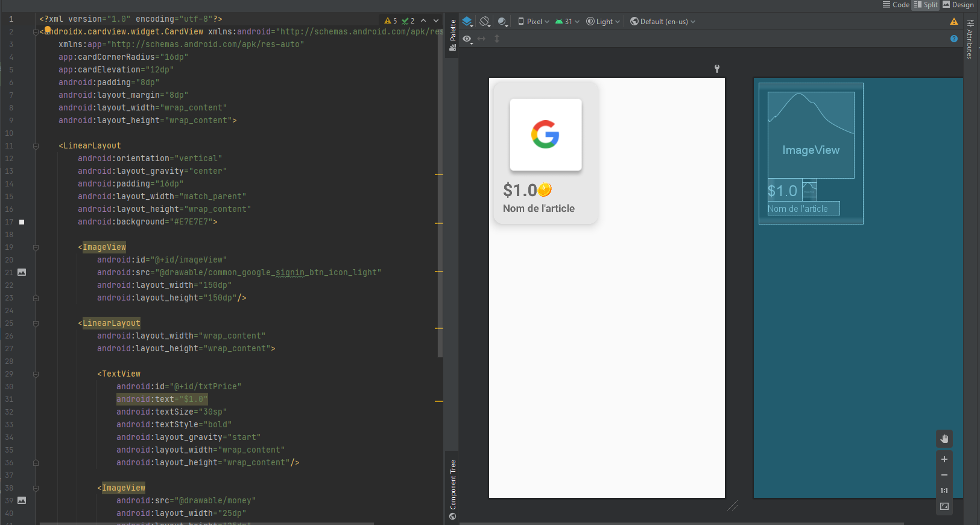The width and height of the screenshot is (980, 525).
Task: Open the night mode selector icon
Action: click(x=502, y=22)
